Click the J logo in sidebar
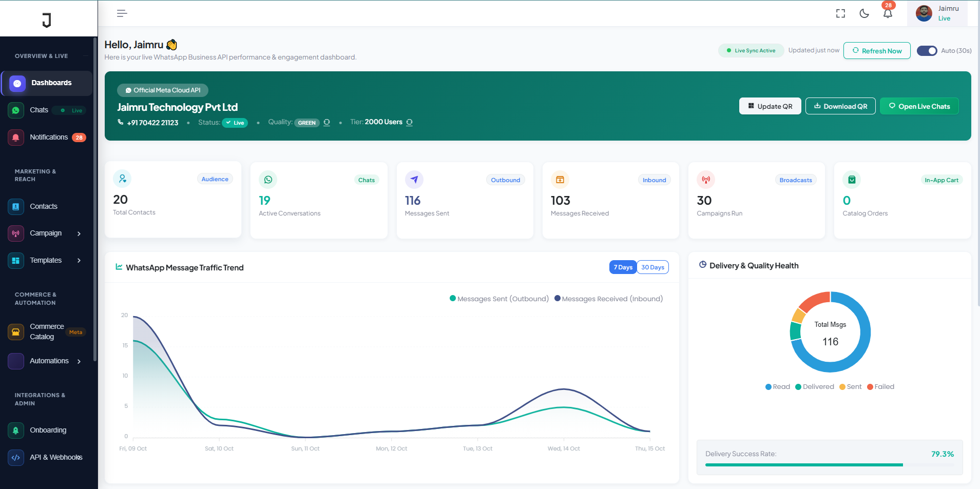Viewport: 980px width, 489px height. pos(47,20)
